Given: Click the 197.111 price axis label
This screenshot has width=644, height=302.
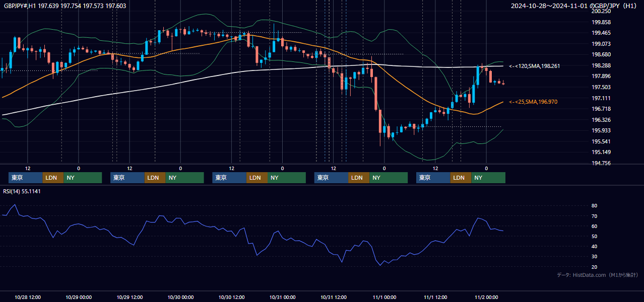Looking at the screenshot, I should [601, 98].
